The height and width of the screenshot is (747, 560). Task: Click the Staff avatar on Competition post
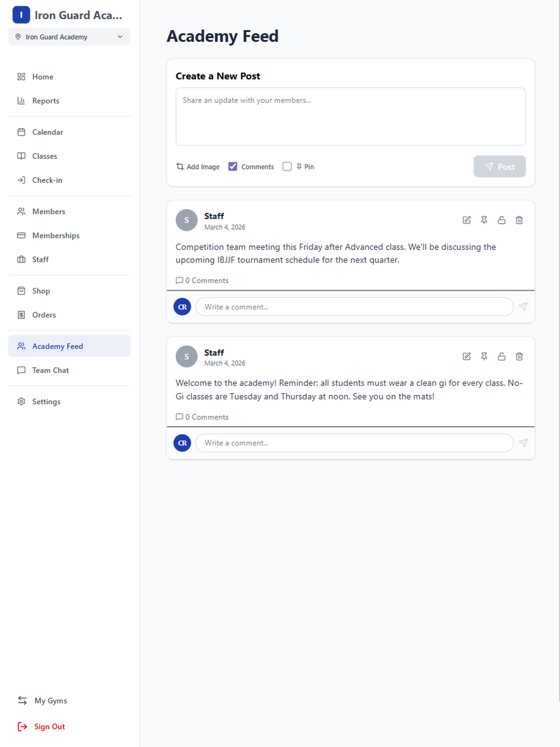coord(186,220)
